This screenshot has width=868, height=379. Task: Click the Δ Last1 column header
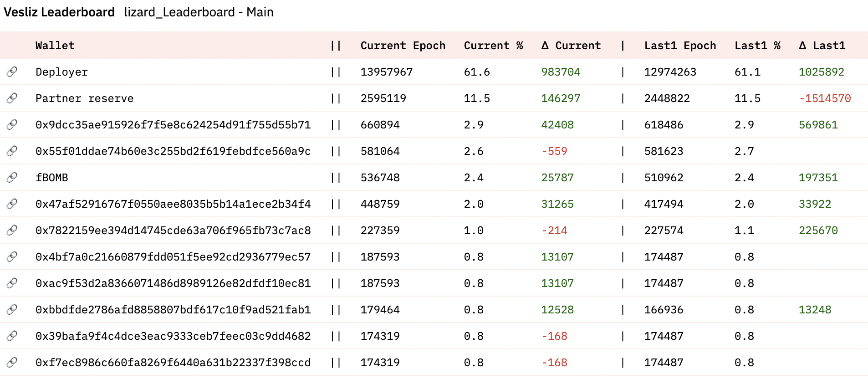click(822, 46)
